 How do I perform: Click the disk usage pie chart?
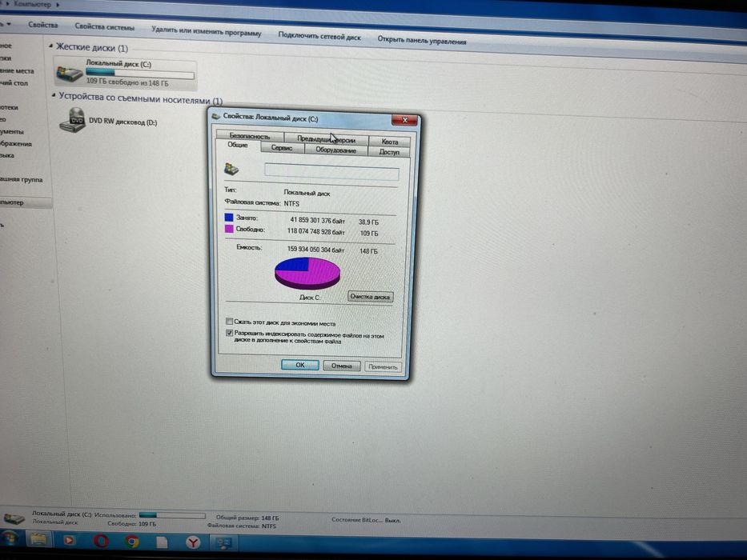click(307, 273)
